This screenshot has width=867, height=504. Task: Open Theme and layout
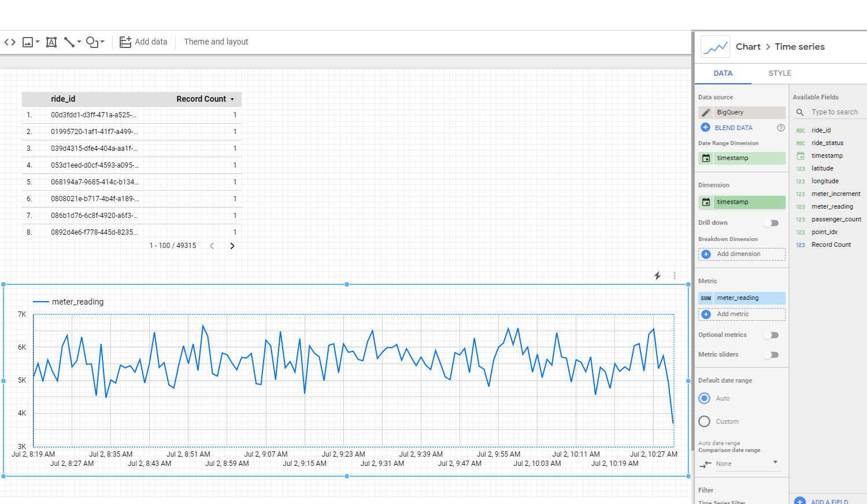click(x=216, y=42)
